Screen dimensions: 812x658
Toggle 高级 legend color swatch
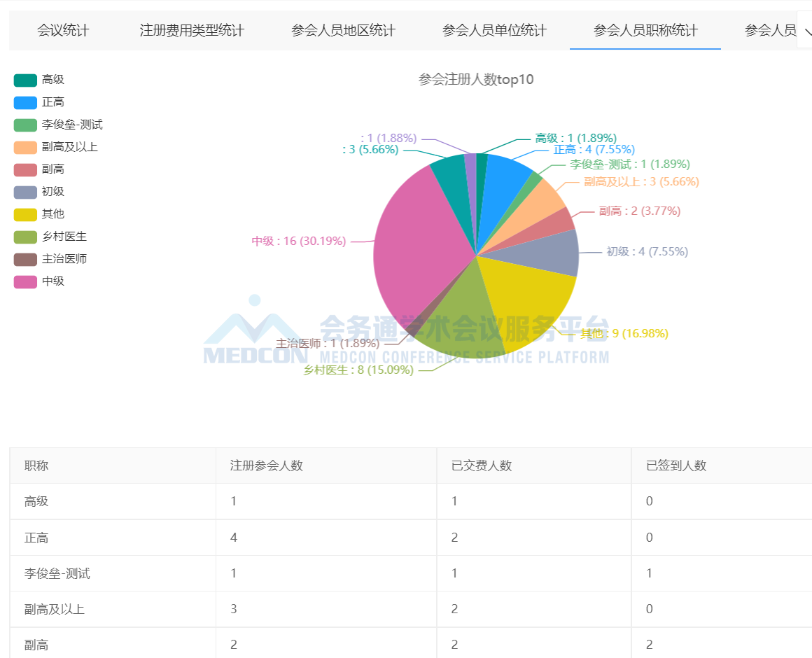25,80
